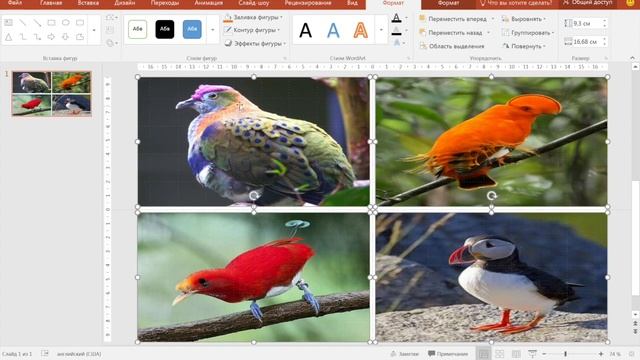This screenshot has width=640, height=360.
Task: Click the red bird-of-paradise picture
Action: point(253,277)
